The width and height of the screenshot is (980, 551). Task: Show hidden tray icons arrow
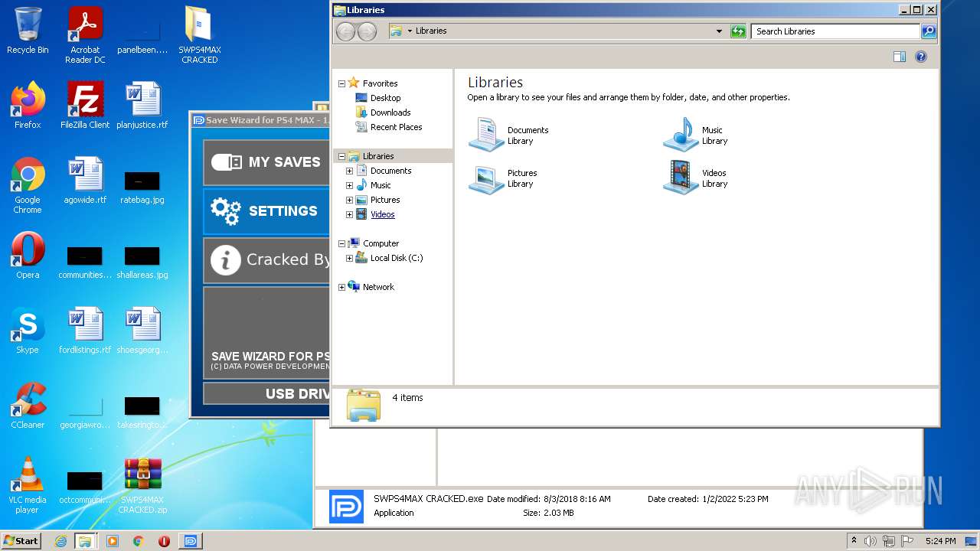click(x=854, y=541)
